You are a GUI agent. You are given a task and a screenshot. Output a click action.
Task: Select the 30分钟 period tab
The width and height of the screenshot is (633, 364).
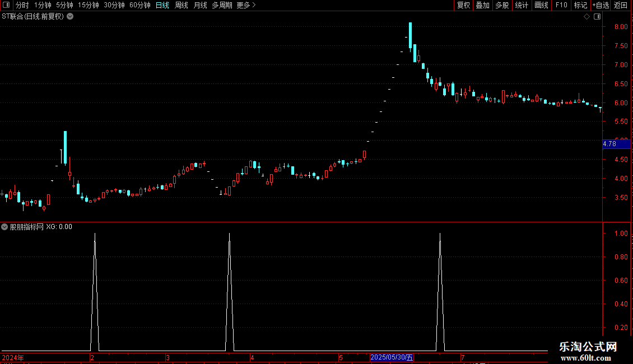tap(114, 5)
